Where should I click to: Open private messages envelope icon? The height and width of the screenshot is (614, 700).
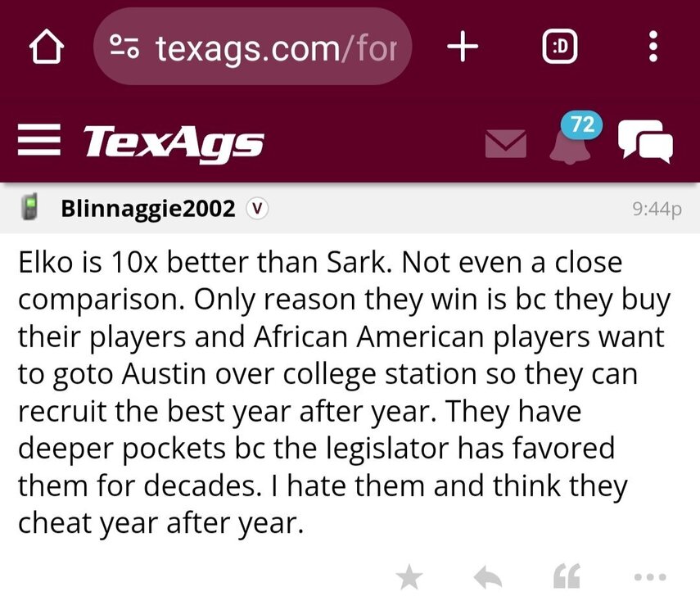505,143
